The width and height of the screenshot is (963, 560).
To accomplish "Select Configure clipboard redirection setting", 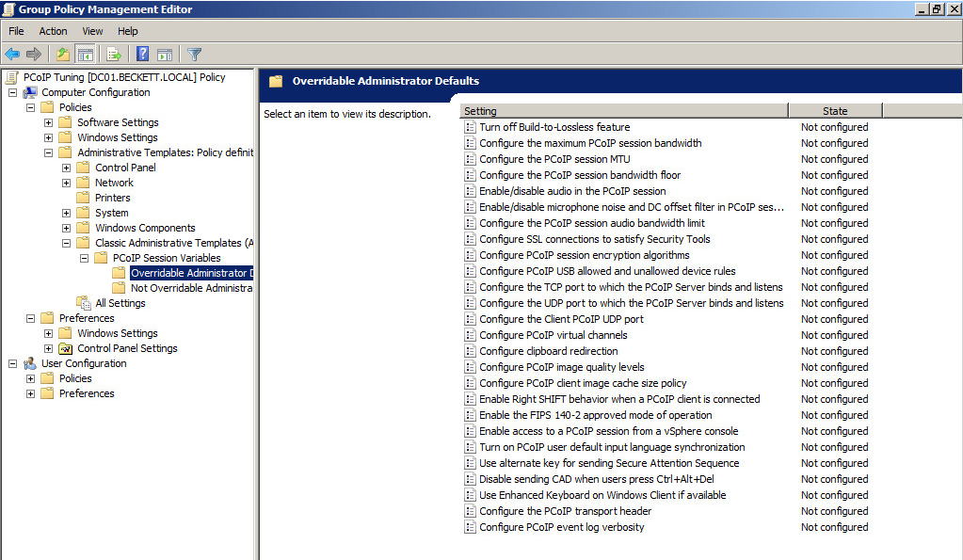I will (x=548, y=351).
